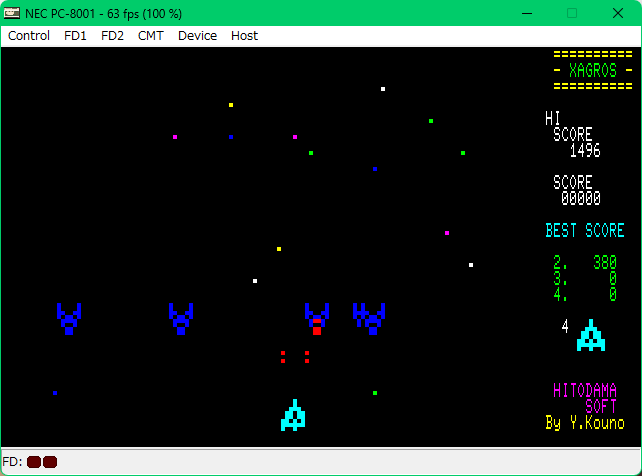642x476 pixels.
Task: Open the Device menu
Action: 197,36
